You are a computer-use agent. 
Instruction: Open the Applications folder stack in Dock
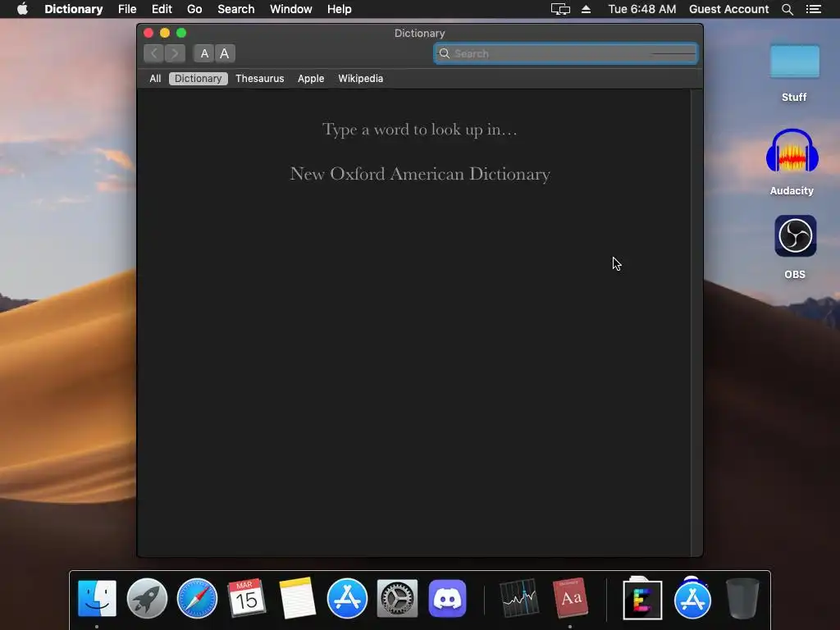tap(692, 598)
